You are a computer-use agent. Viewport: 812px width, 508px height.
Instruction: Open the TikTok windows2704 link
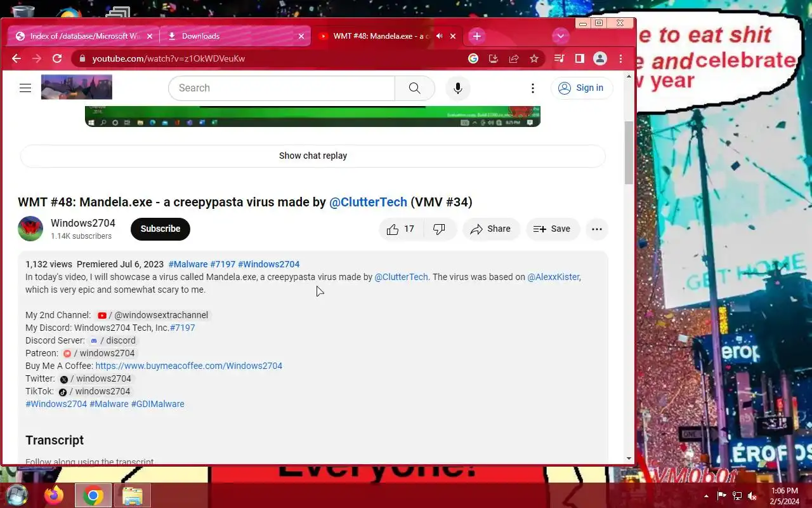95,391
